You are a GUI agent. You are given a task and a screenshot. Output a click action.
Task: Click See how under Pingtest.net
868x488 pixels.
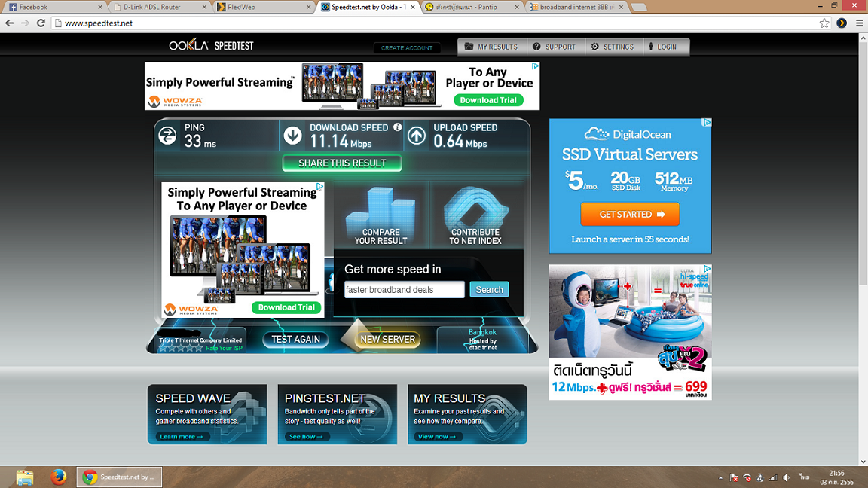(306, 437)
